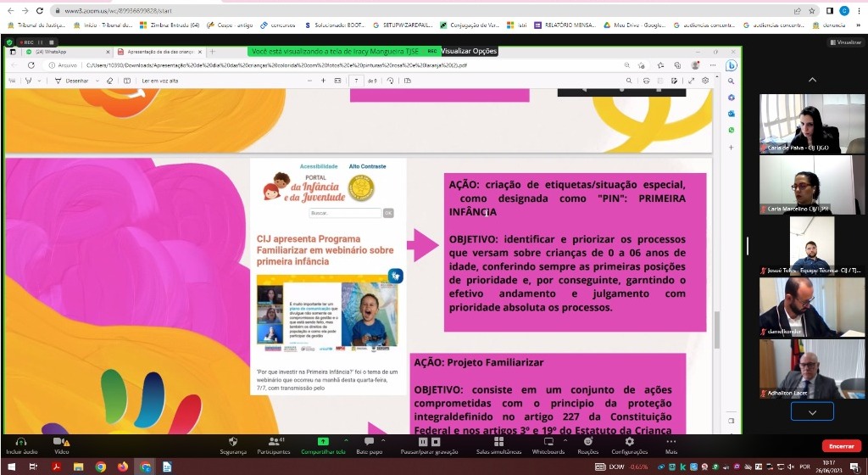Click the Incluir áudio headphone icon
The height and width of the screenshot is (475, 868).
click(20, 442)
